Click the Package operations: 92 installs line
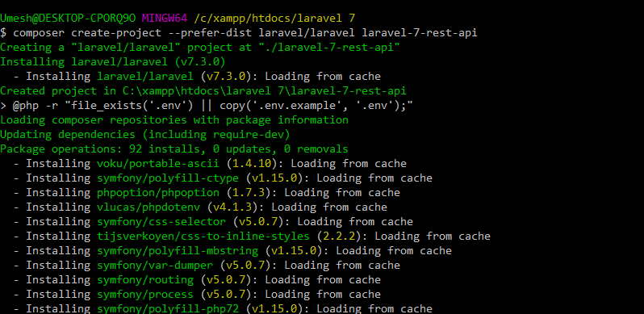This screenshot has width=644, height=314. click(x=174, y=149)
